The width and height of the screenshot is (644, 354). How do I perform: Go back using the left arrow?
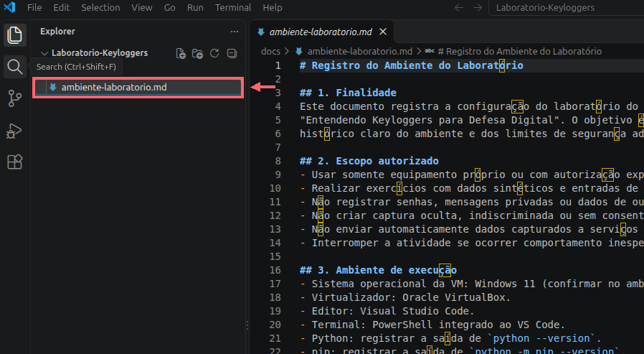tap(459, 7)
